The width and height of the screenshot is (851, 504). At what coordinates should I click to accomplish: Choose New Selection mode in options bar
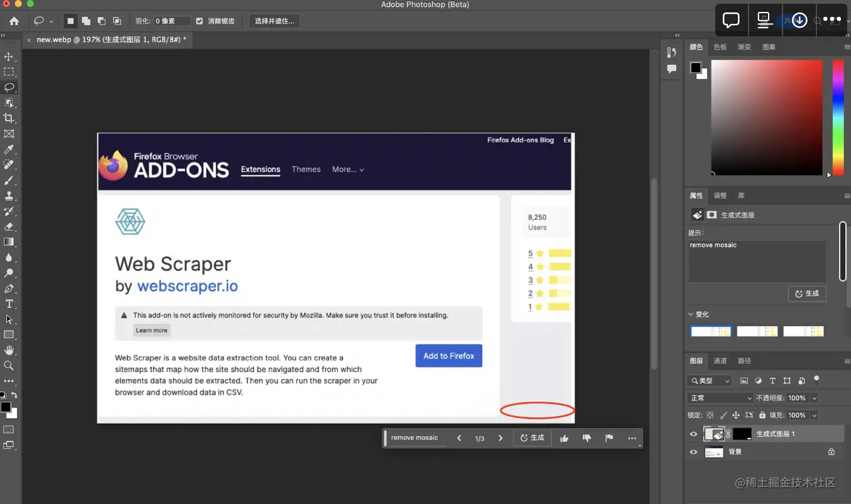coord(70,21)
